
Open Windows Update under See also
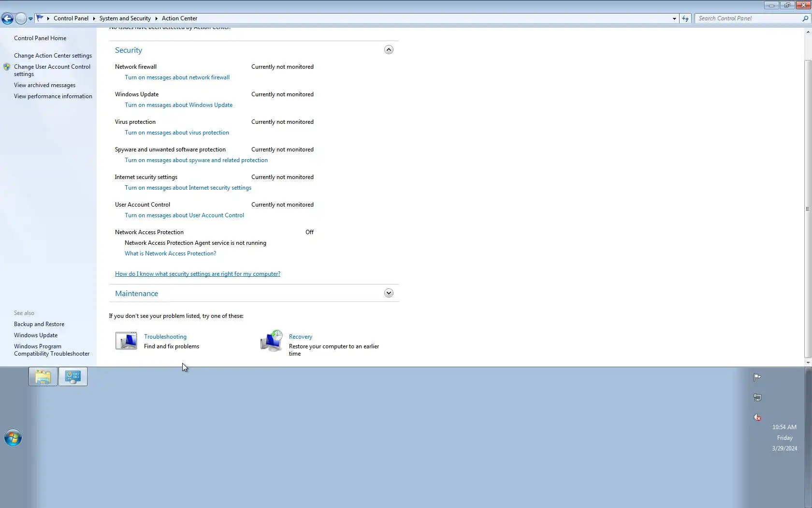(36, 335)
